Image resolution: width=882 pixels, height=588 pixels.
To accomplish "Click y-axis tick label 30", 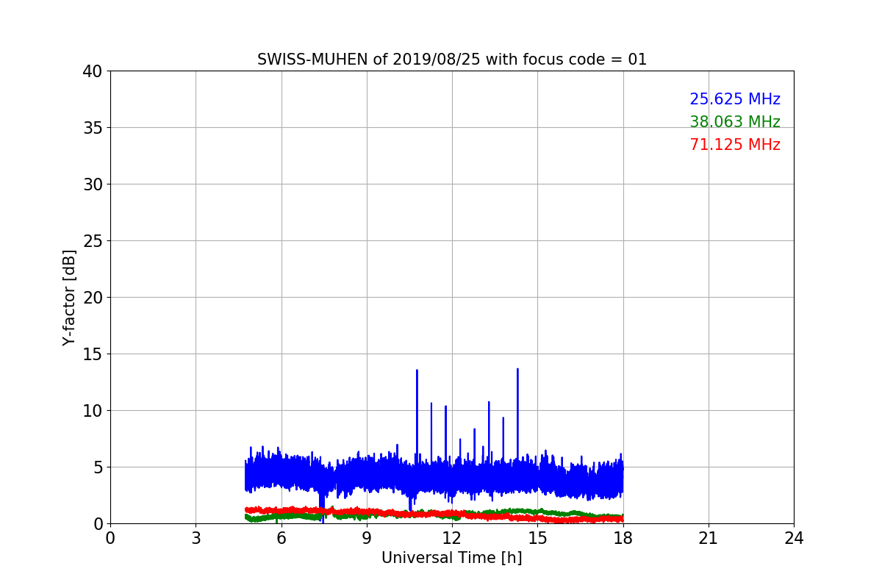I will coord(93,184).
